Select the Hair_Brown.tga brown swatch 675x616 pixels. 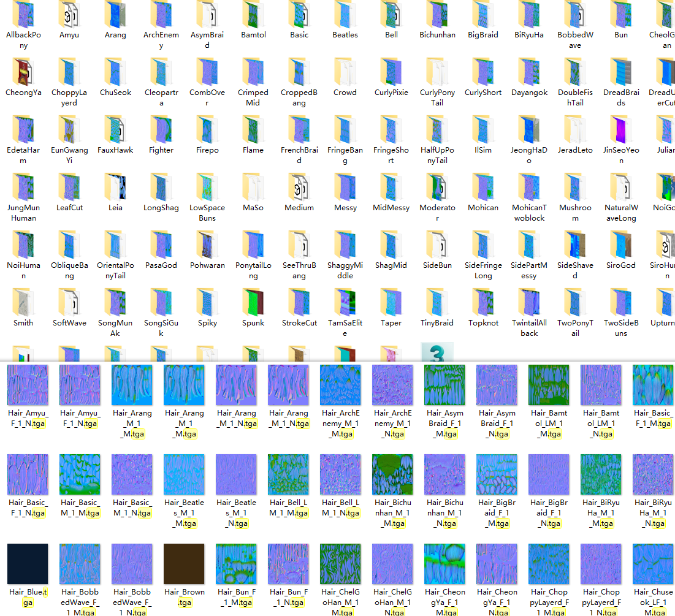pos(184,563)
